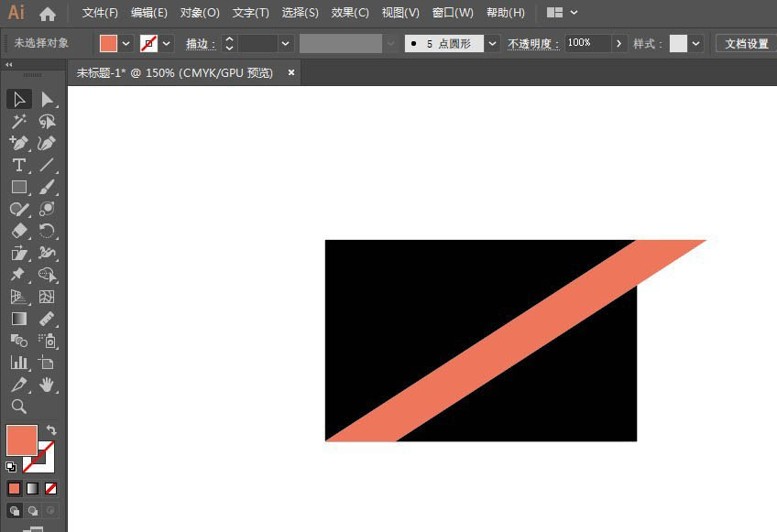Select the Line Segment tool
This screenshot has width=777, height=532.
point(47,165)
